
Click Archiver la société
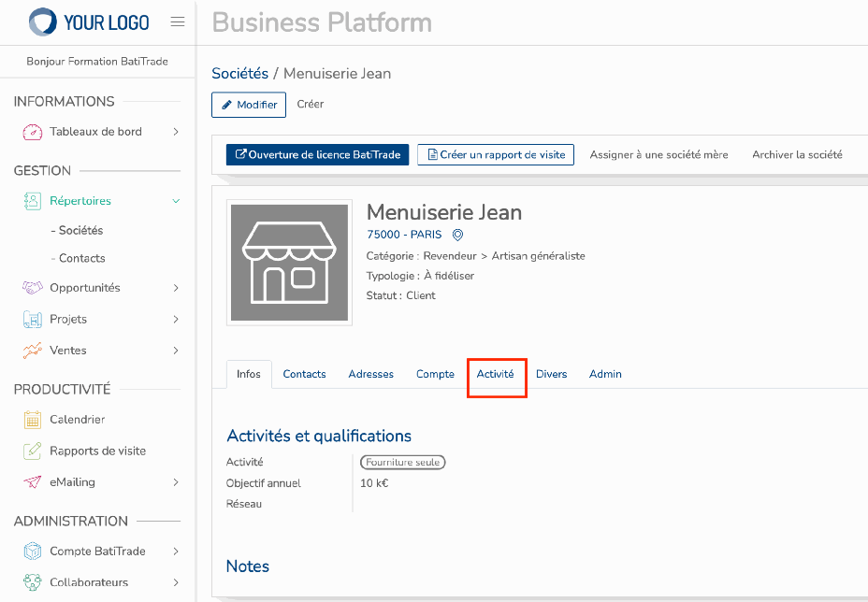(797, 155)
